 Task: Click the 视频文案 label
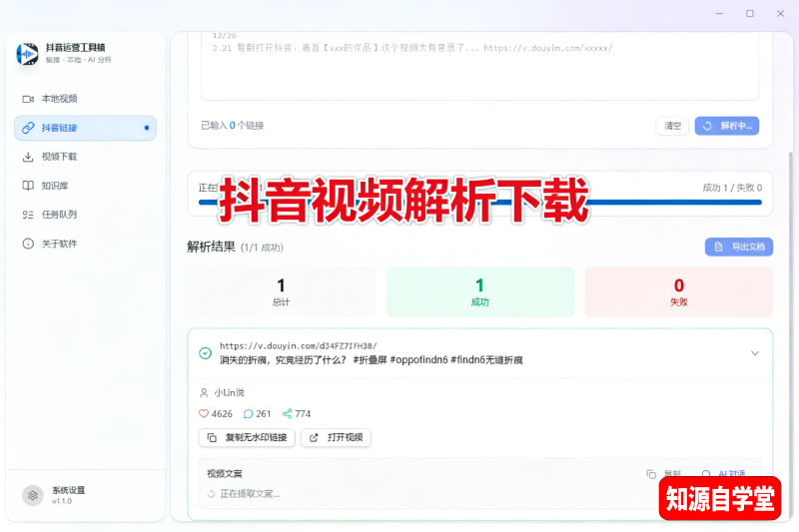click(224, 474)
